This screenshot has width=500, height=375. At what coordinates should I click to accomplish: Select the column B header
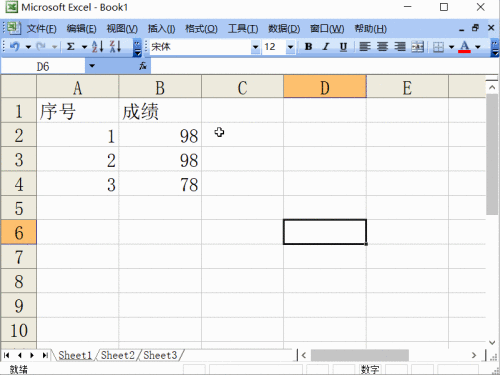coord(160,87)
